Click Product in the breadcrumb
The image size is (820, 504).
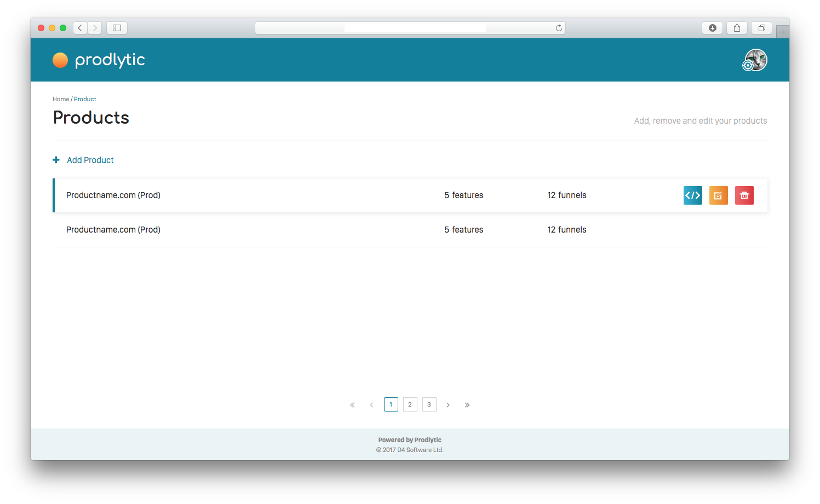click(x=85, y=99)
